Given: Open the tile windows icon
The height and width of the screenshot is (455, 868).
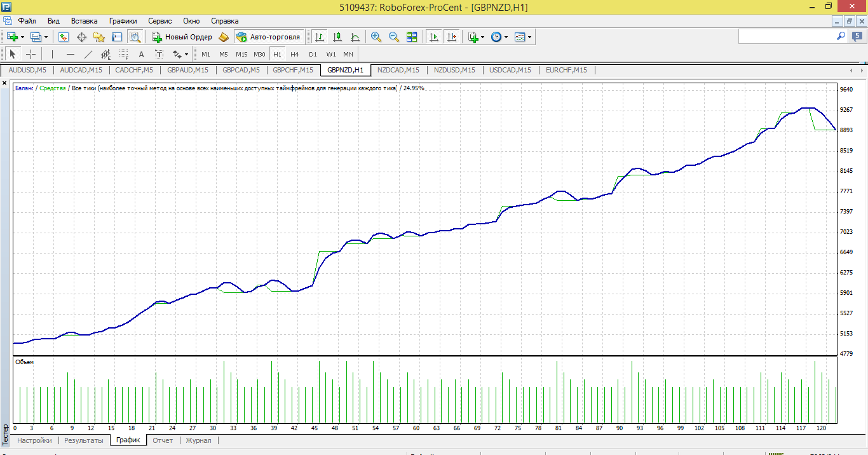Looking at the screenshot, I should [412, 37].
